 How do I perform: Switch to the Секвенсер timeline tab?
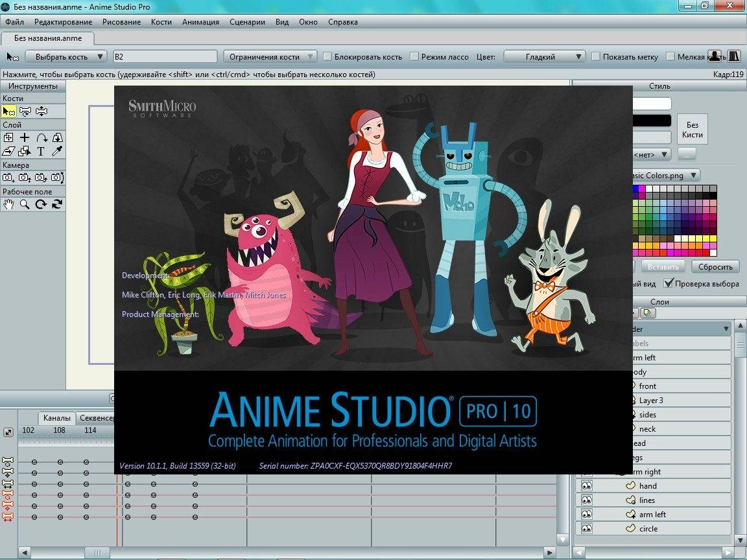95,417
